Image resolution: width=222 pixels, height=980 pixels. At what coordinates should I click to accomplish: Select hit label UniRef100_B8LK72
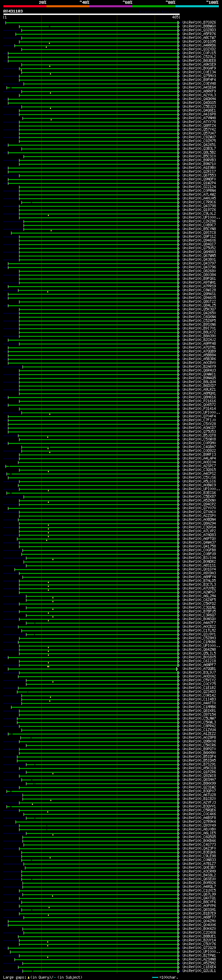pyautogui.click(x=199, y=332)
